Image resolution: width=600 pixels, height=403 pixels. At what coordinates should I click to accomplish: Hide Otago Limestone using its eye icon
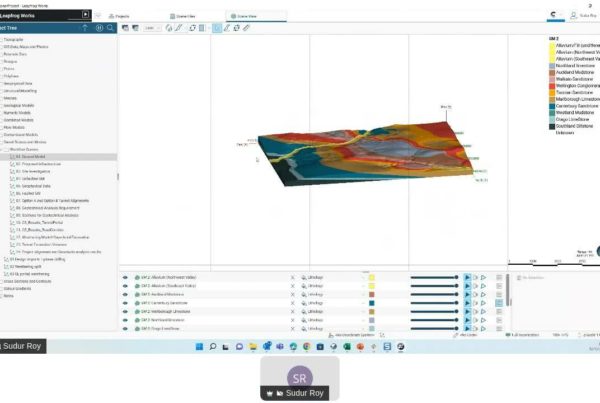point(125,329)
